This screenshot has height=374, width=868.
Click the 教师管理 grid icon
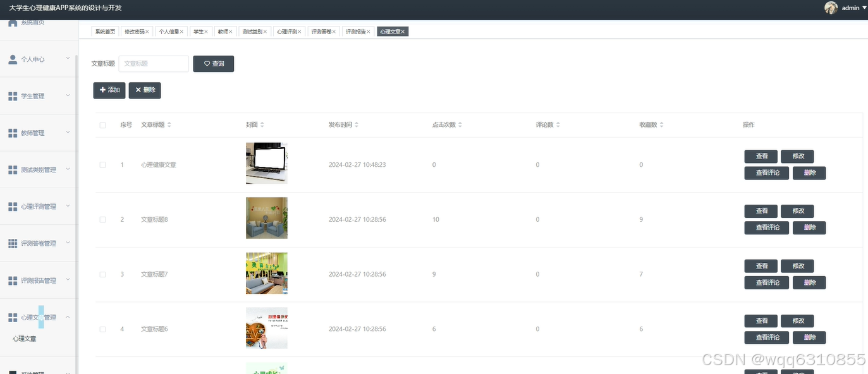[x=13, y=133]
